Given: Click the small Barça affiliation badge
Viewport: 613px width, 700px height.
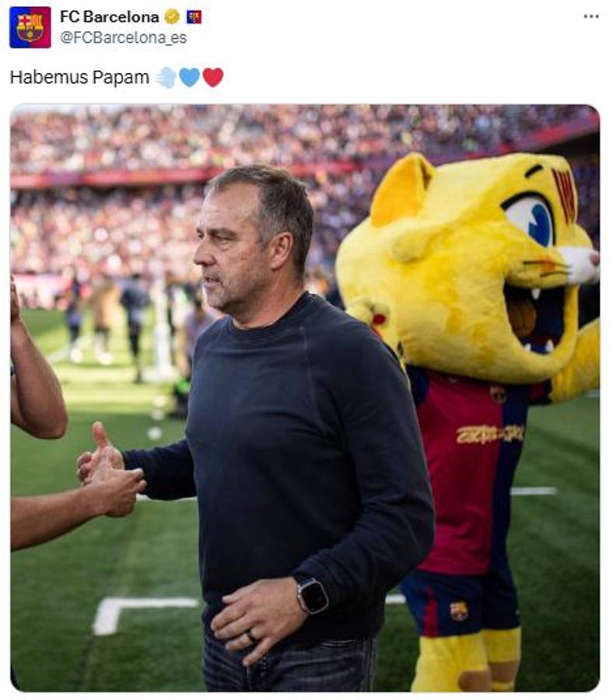Looking at the screenshot, I should (x=194, y=16).
